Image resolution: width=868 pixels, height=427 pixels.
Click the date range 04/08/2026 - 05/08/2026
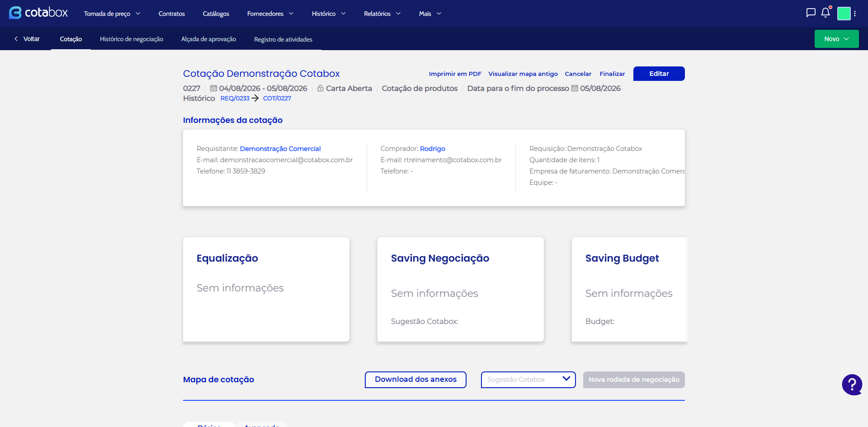[x=263, y=88]
